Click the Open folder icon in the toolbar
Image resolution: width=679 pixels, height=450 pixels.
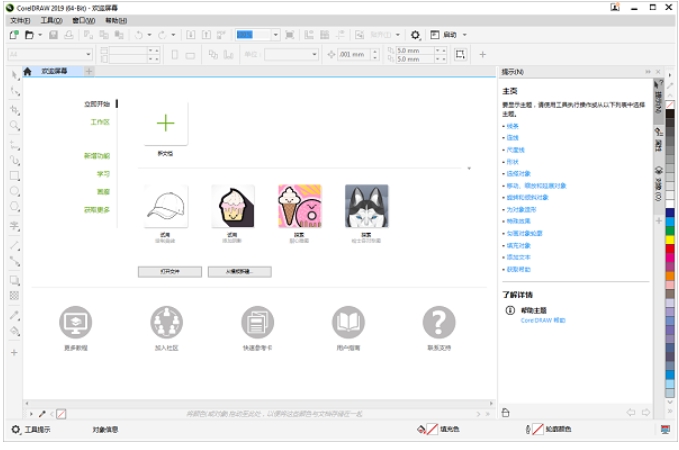pos(29,35)
